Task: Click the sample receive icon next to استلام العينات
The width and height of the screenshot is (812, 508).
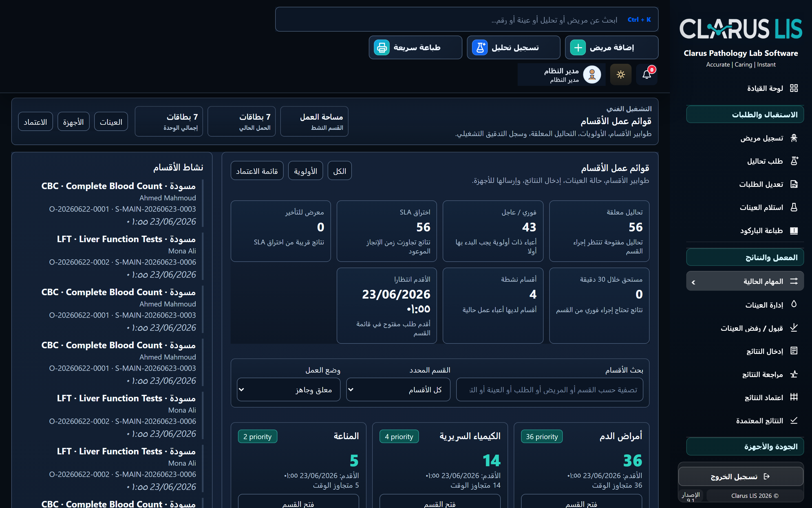Action: 794,207
